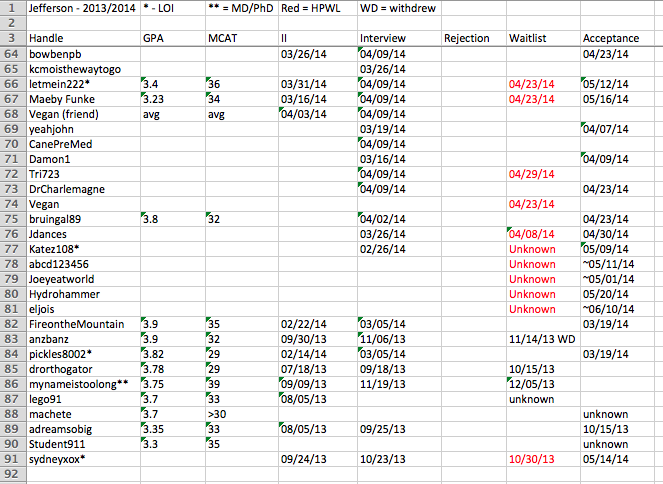Click the MCAT '36' cell

click(242, 84)
